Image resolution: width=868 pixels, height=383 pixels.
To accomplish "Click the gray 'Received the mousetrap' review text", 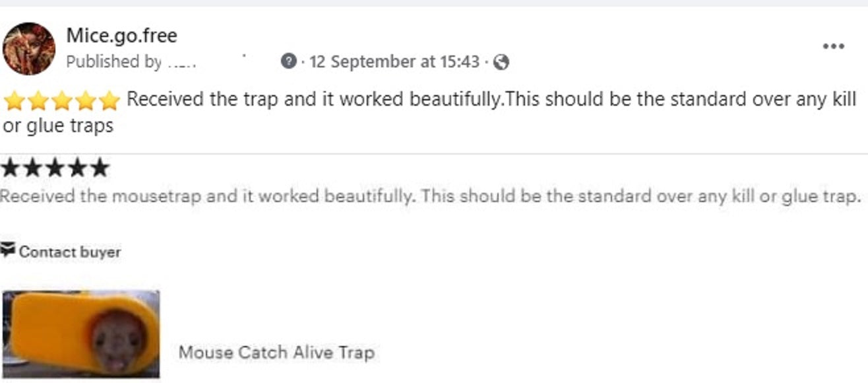I will coord(430,196).
